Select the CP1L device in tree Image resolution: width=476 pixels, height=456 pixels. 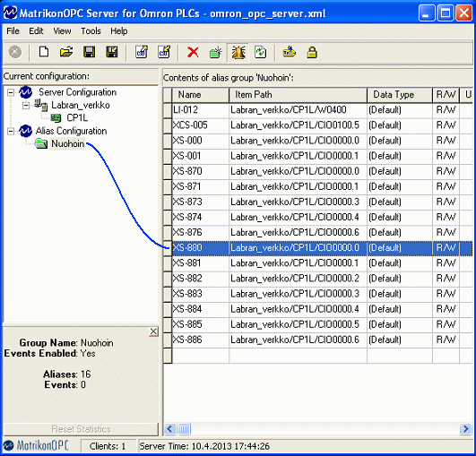click(77, 117)
